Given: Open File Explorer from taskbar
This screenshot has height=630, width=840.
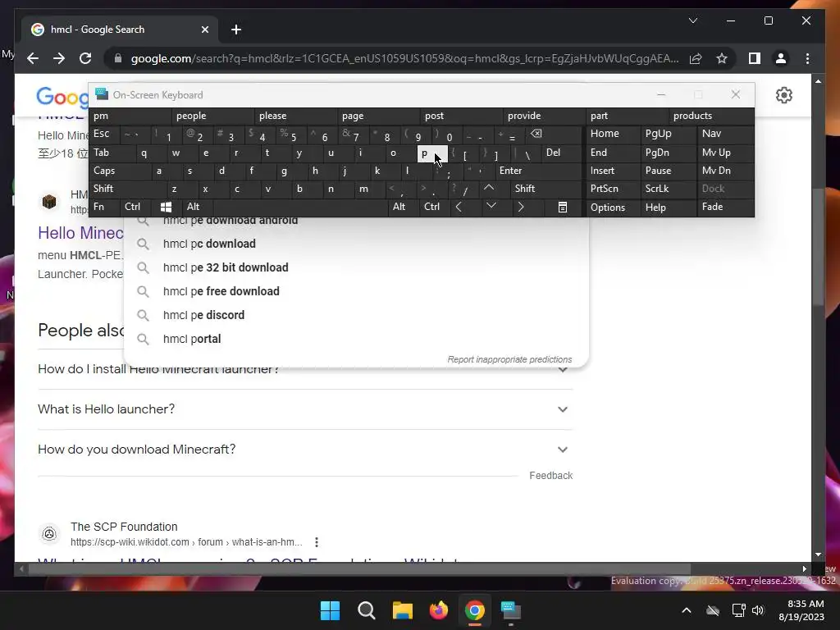Looking at the screenshot, I should (x=402, y=610).
